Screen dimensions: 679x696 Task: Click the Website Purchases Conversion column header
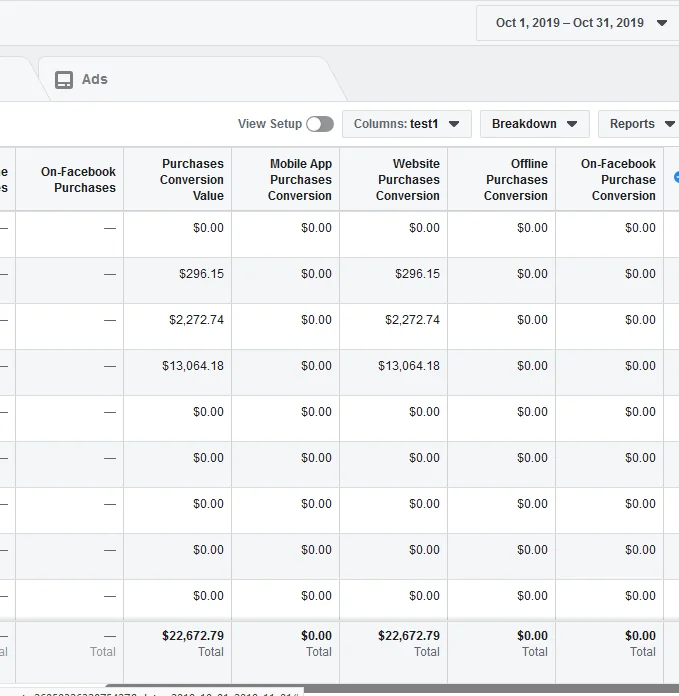pos(394,179)
